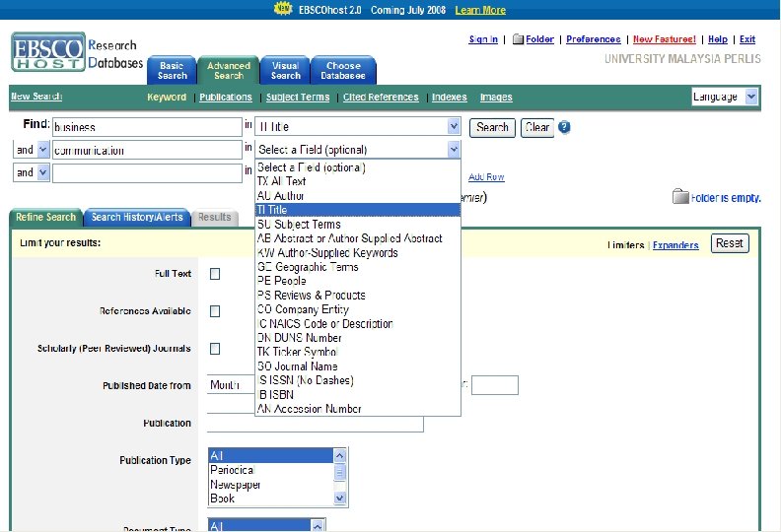This screenshot has height=532, width=781.
Task: Click the New Search link
Action: pyautogui.click(x=36, y=96)
